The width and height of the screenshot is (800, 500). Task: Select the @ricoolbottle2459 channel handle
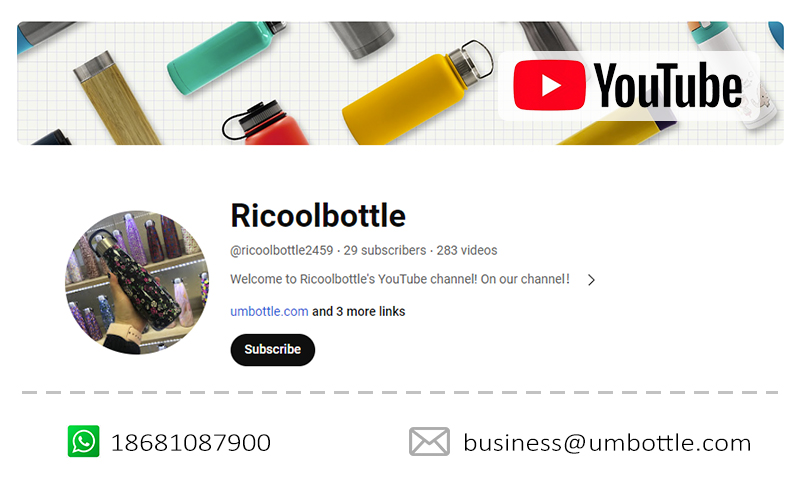coord(282,251)
